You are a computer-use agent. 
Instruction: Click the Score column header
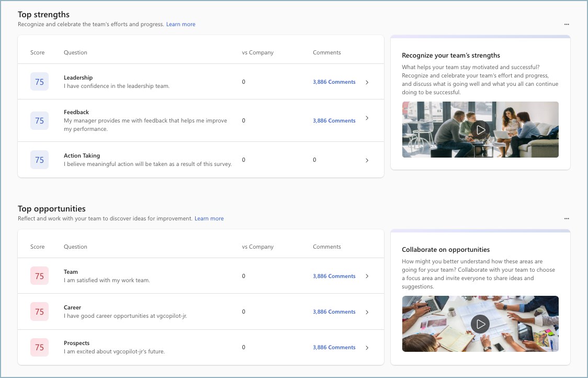tap(37, 52)
